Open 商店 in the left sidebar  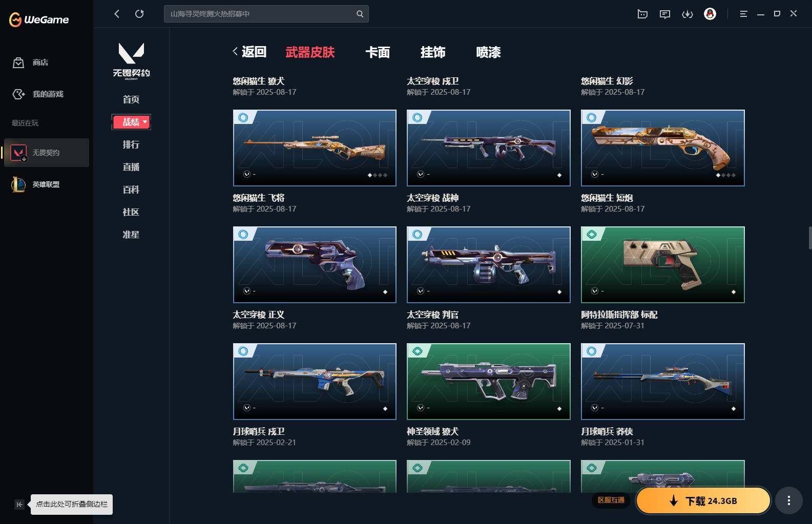point(31,62)
